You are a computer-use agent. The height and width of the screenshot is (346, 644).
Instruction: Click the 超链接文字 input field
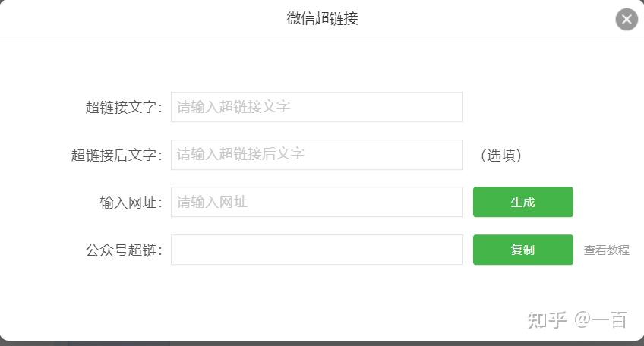[x=316, y=107]
